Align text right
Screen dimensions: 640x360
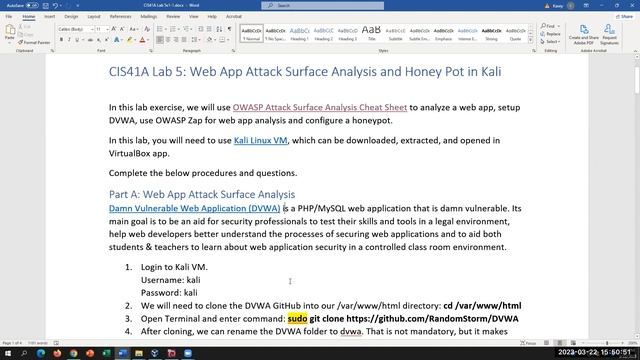[176, 40]
